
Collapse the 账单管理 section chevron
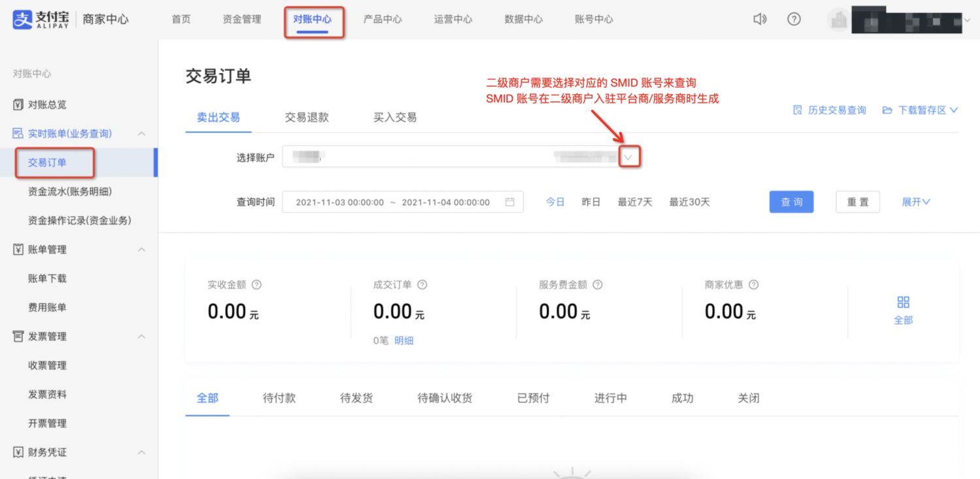141,250
